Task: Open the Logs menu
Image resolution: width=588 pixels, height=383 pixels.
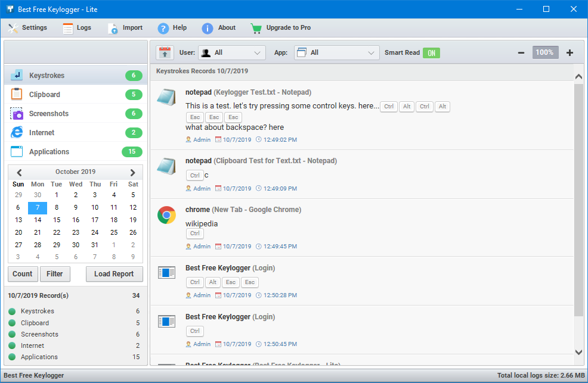Action: pyautogui.click(x=78, y=27)
